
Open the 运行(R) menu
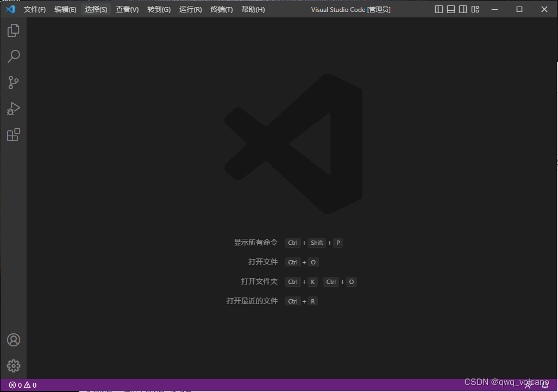pos(190,10)
